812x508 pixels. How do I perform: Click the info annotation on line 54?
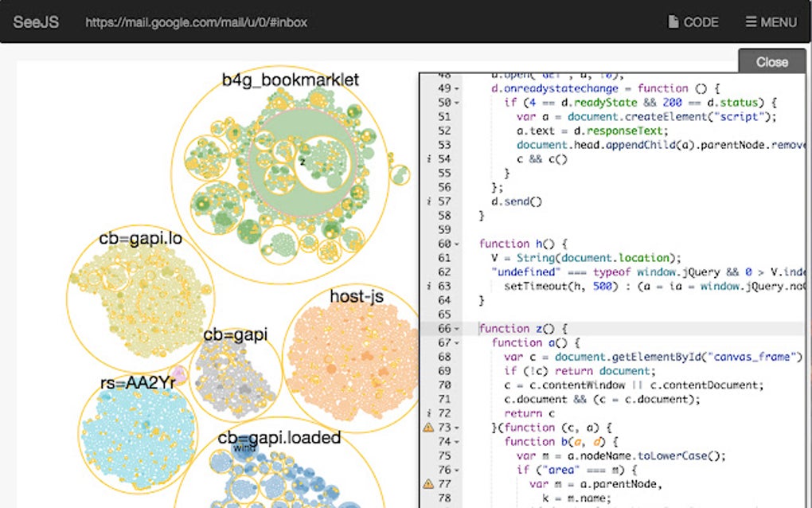pyautogui.click(x=429, y=159)
